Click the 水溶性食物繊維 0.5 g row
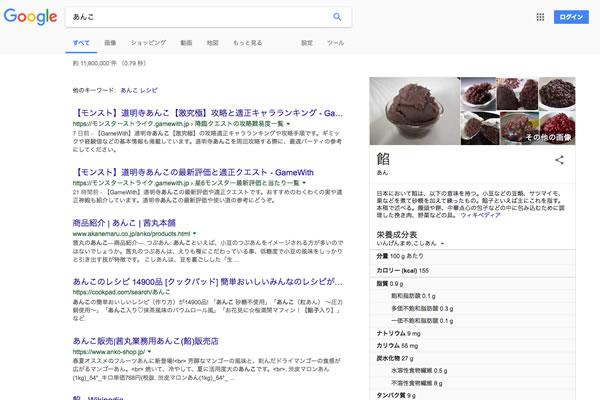 pyautogui.click(x=472, y=371)
